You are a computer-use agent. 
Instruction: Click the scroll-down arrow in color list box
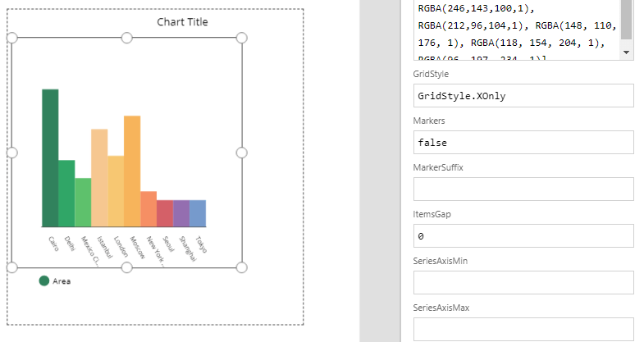[x=626, y=52]
